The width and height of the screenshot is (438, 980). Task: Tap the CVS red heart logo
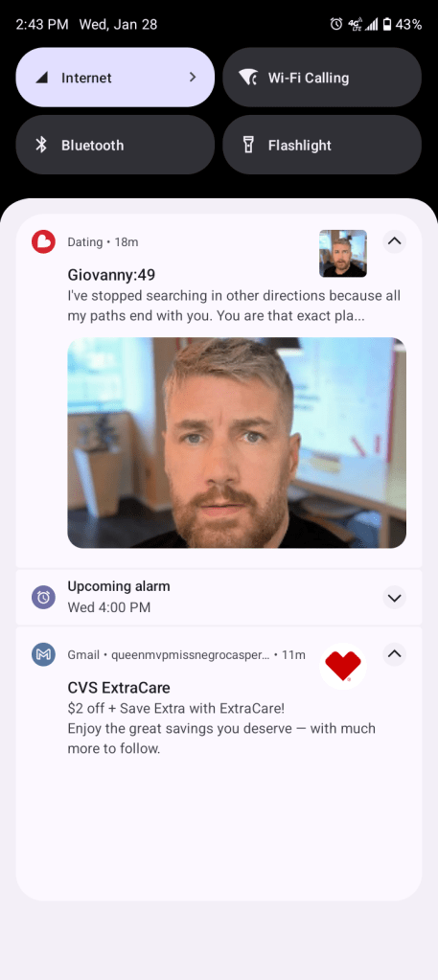pos(343,666)
